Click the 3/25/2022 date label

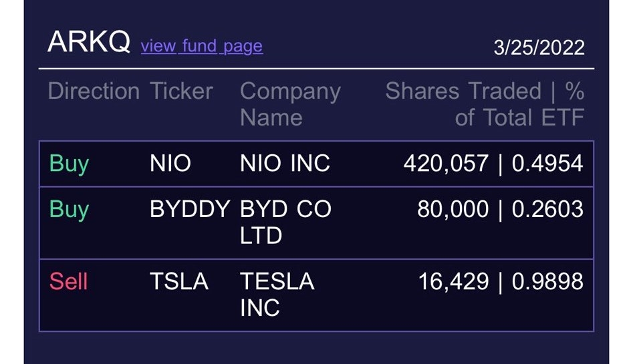[x=539, y=47]
